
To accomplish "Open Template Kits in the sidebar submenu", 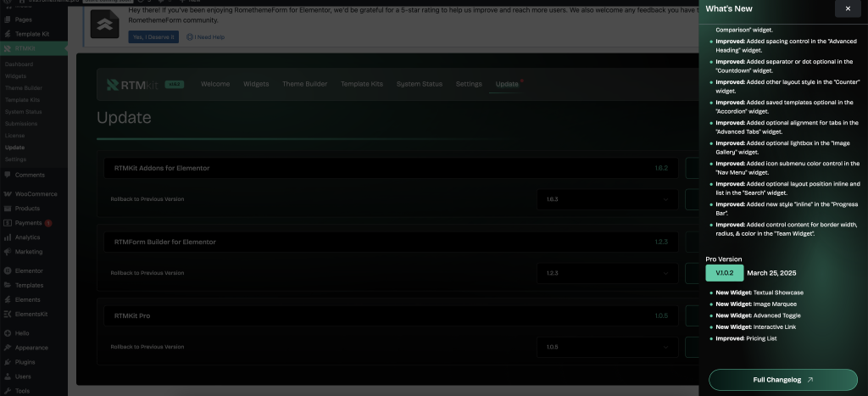I will pos(22,100).
